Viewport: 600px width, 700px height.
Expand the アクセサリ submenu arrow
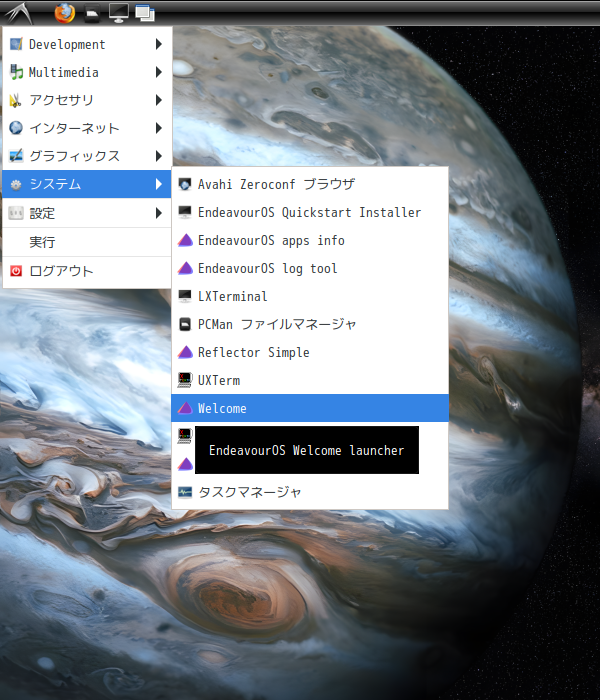tap(158, 100)
